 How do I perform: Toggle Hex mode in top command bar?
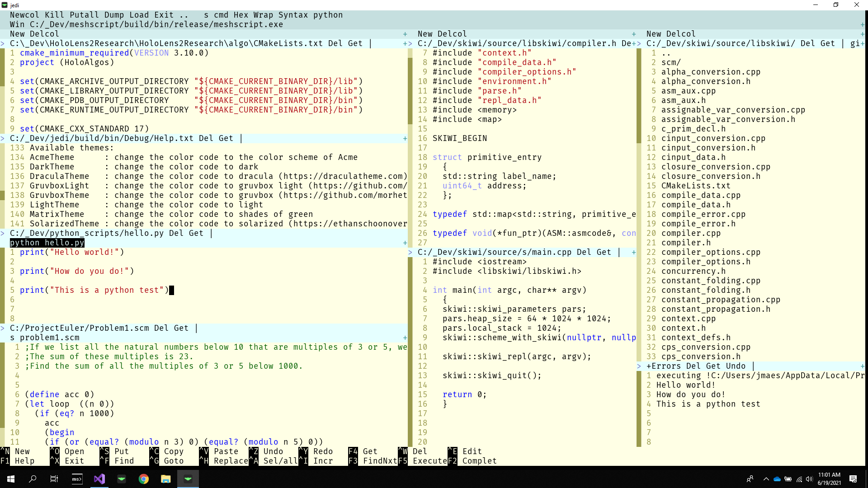pyautogui.click(x=241, y=15)
